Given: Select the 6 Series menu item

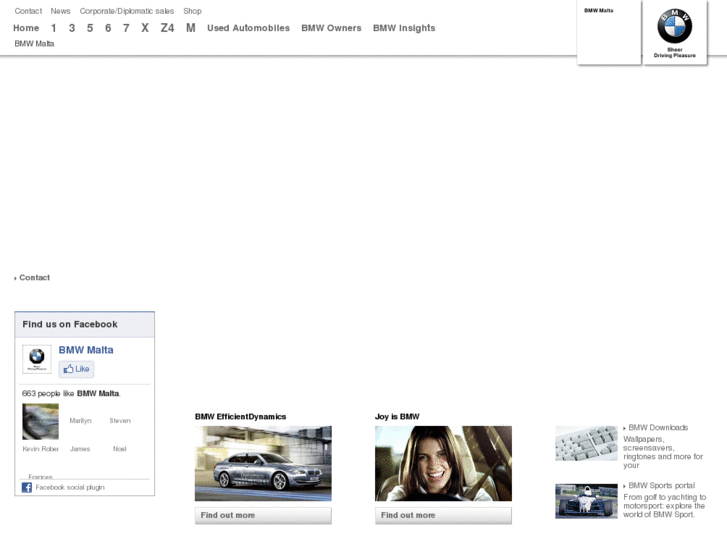Looking at the screenshot, I should pos(108,28).
